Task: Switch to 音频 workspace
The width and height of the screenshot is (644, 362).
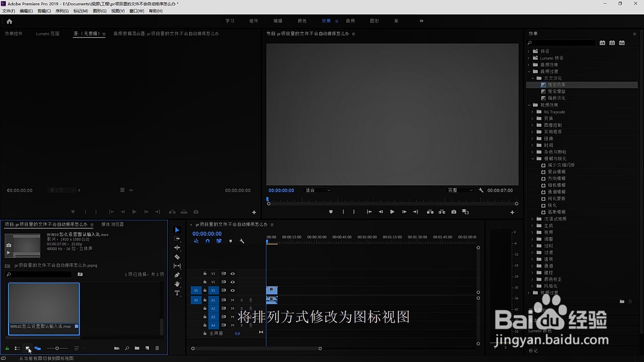Action: coord(351,21)
